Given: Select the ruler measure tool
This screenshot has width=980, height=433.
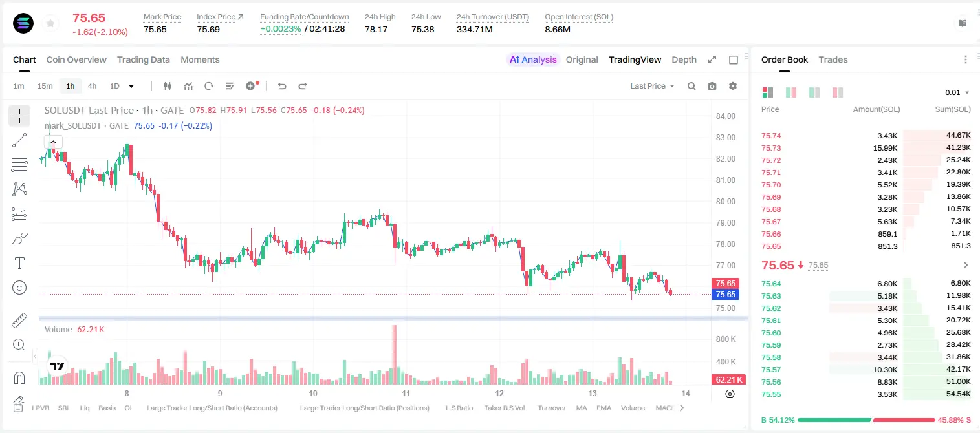Looking at the screenshot, I should pyautogui.click(x=19, y=321).
